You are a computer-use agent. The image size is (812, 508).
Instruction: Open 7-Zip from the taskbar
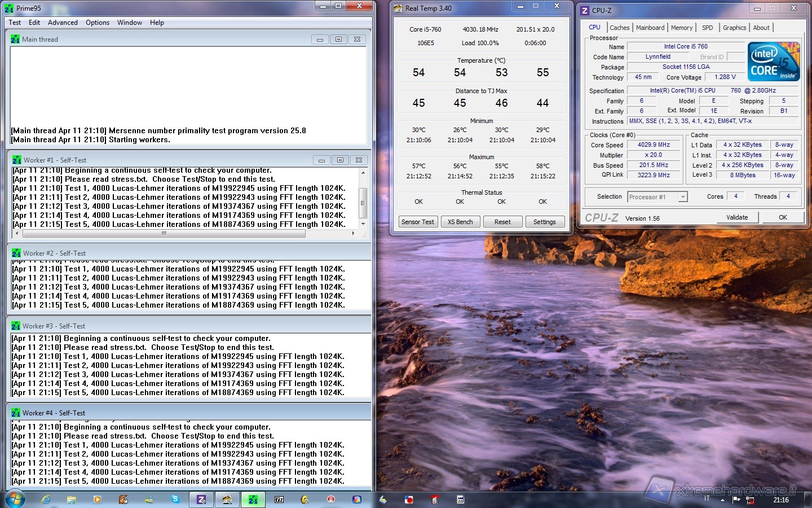[x=279, y=500]
